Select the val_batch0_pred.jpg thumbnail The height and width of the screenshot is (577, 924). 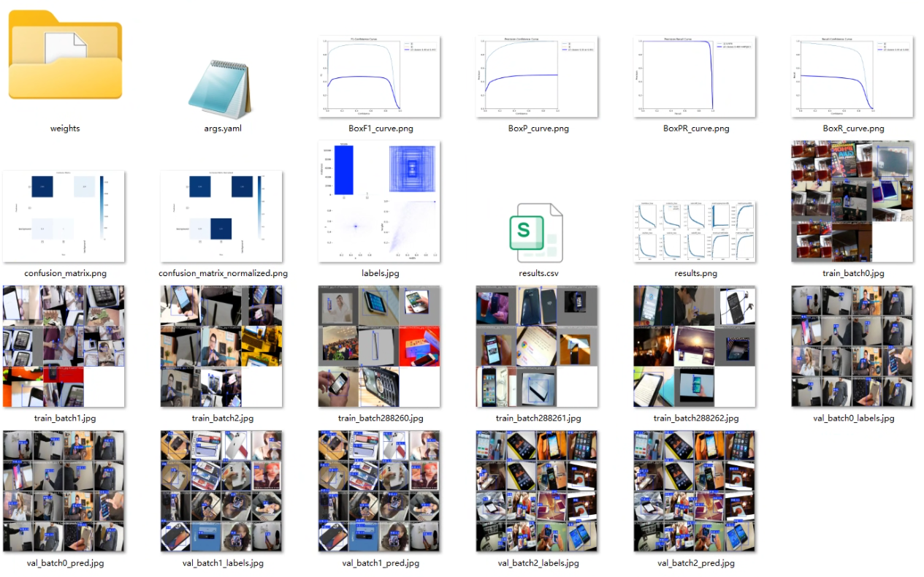pyautogui.click(x=64, y=491)
